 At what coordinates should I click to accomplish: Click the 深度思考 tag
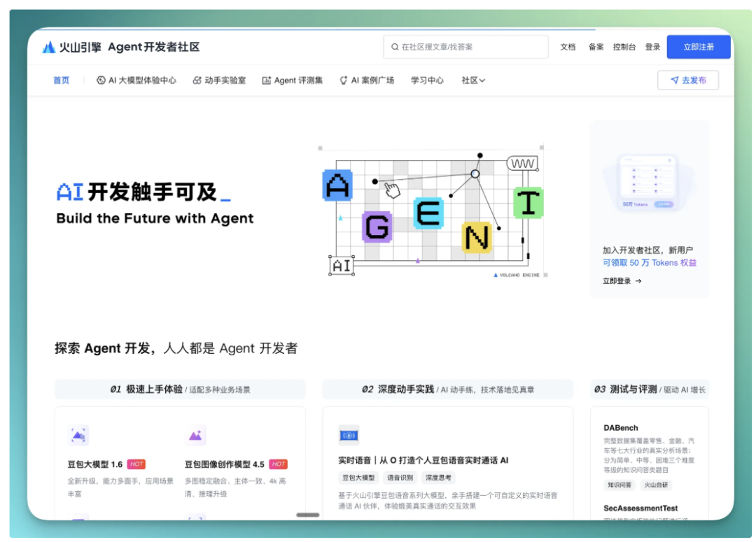coord(438,478)
